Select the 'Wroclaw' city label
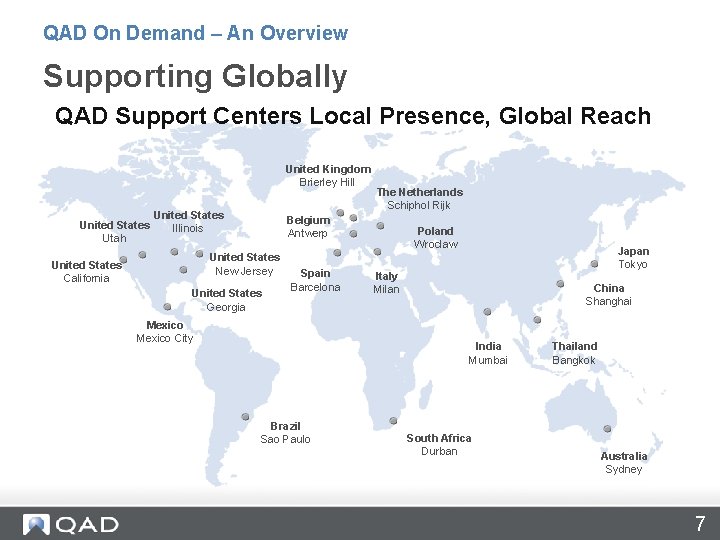720x540 pixels. click(436, 244)
